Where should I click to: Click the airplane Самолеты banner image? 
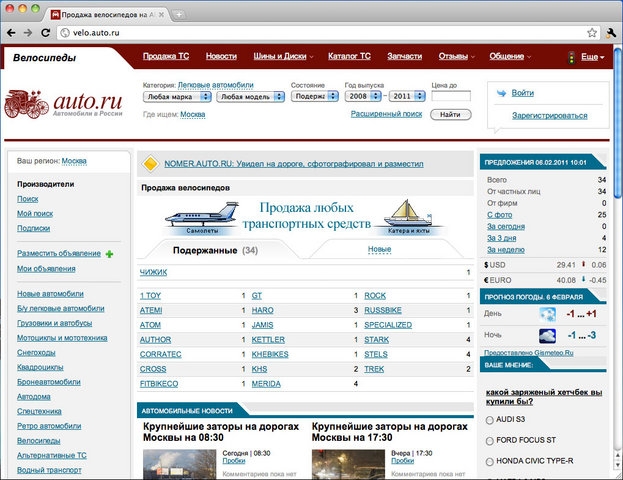coord(200,217)
